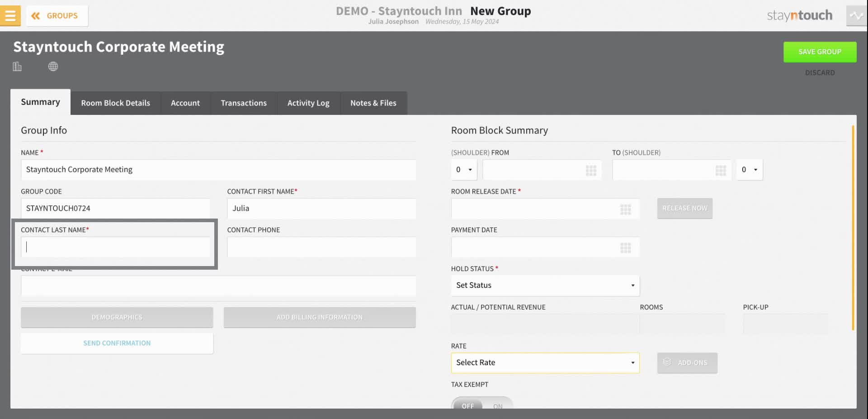Viewport: 868px width, 419px height.
Task: Click the travel agent globe icon
Action: tap(53, 67)
